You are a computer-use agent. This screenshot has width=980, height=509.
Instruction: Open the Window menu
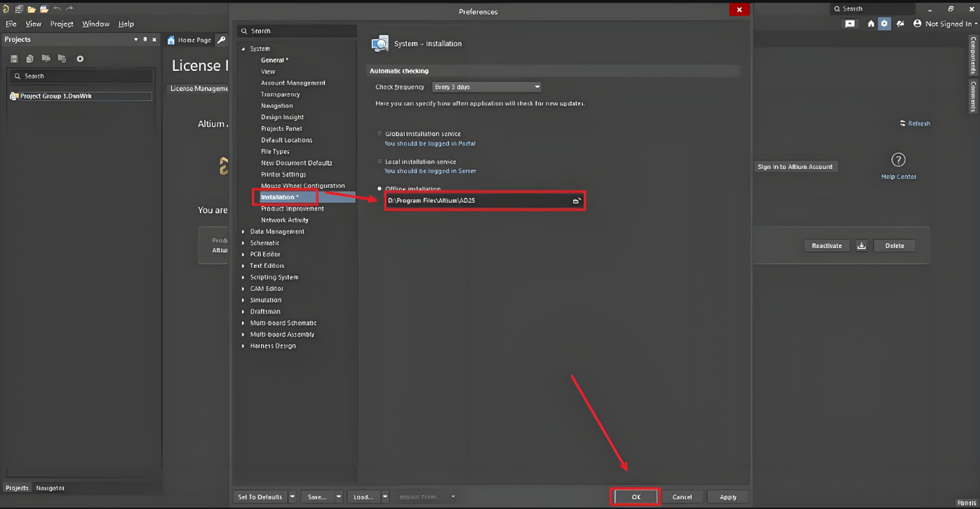95,24
